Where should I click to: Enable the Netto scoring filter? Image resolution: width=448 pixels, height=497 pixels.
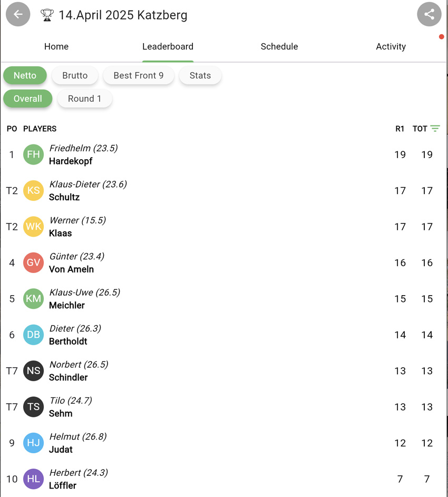point(25,75)
